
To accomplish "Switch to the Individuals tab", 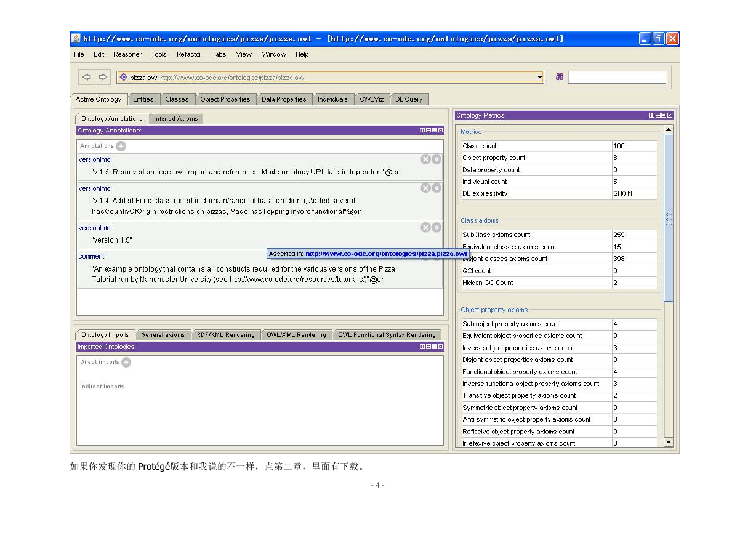I will point(332,99).
